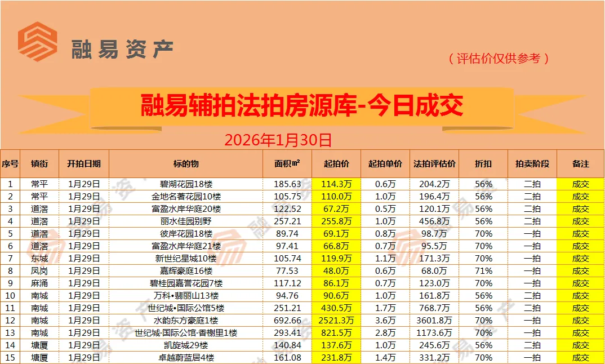Click the starting price 67.2万

pyautogui.click(x=336, y=209)
